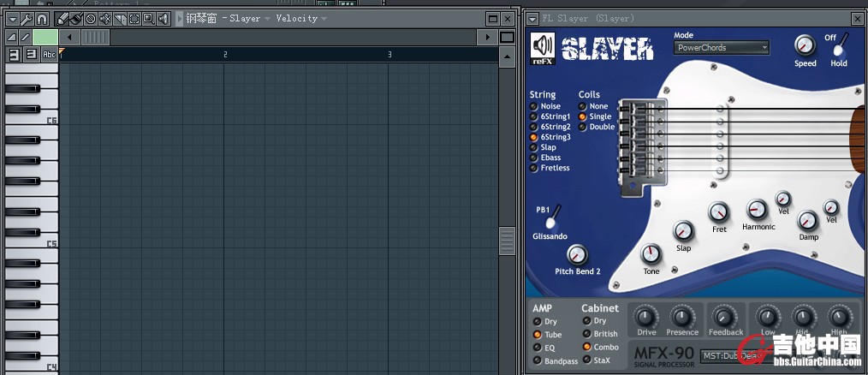The height and width of the screenshot is (375, 868).
Task: Open the piano roll main menu arrow
Action: [12, 20]
